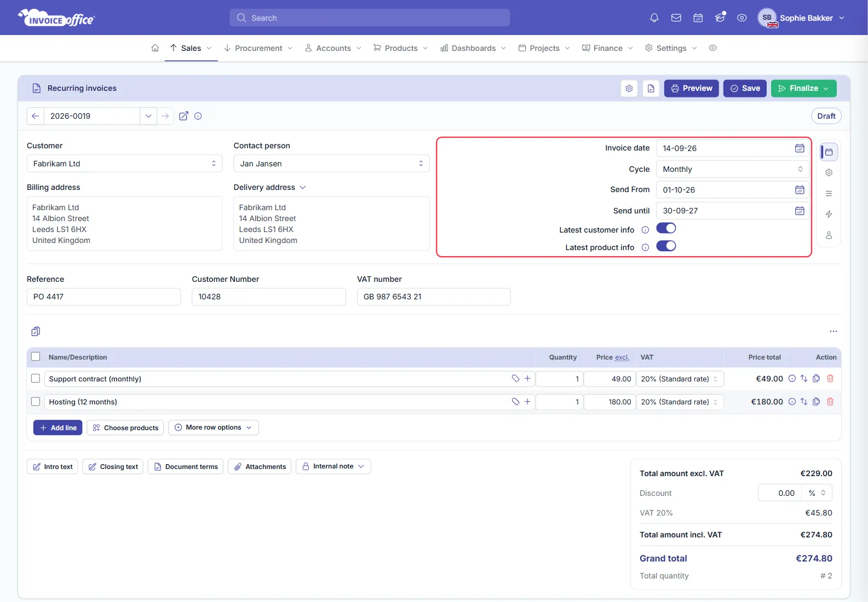The width and height of the screenshot is (868, 602).
Task: Duplicate the Hosting (12 months) line
Action: pos(816,402)
